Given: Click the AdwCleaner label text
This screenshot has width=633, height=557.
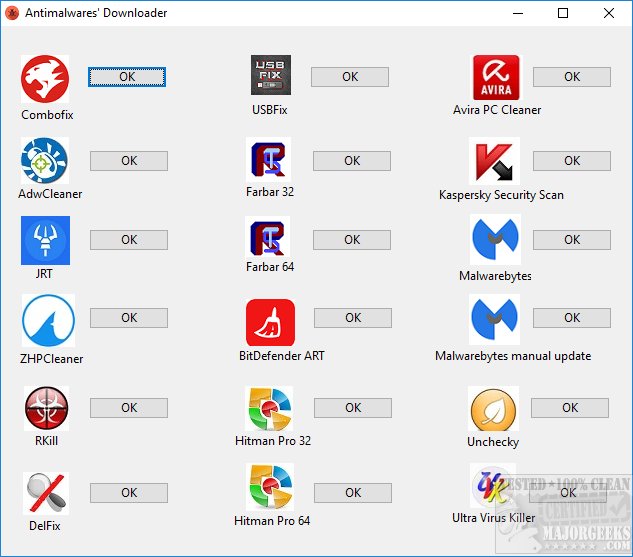Looking at the screenshot, I should (x=50, y=194).
